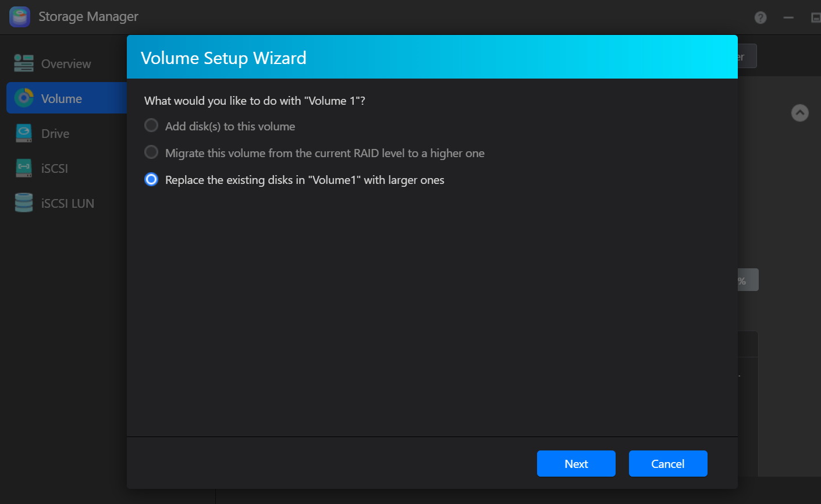Click the Drive icon in the sidebar
The height and width of the screenshot is (504, 821).
(x=23, y=133)
